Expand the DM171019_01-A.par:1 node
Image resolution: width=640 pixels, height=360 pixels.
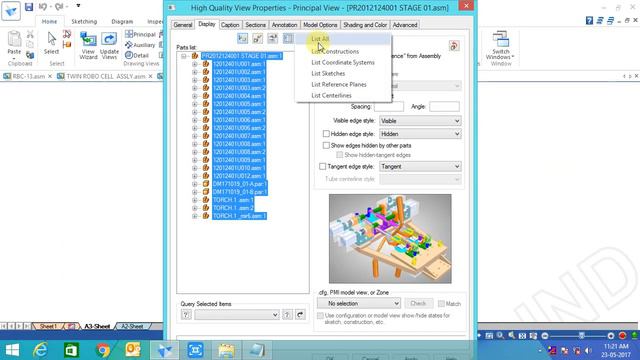(x=195, y=184)
